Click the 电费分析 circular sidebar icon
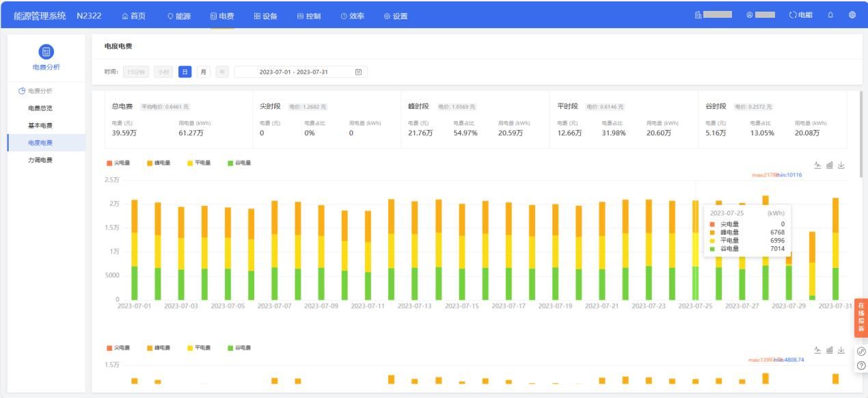 (x=46, y=52)
